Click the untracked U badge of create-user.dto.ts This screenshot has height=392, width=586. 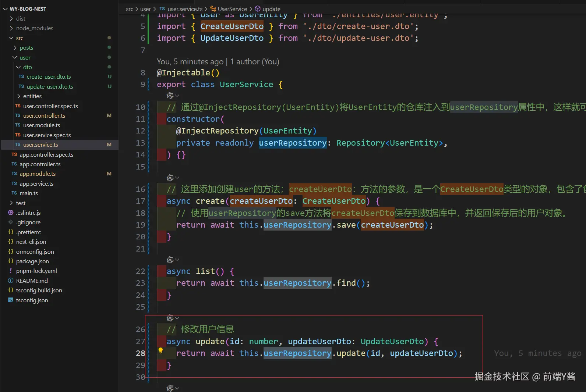110,76
